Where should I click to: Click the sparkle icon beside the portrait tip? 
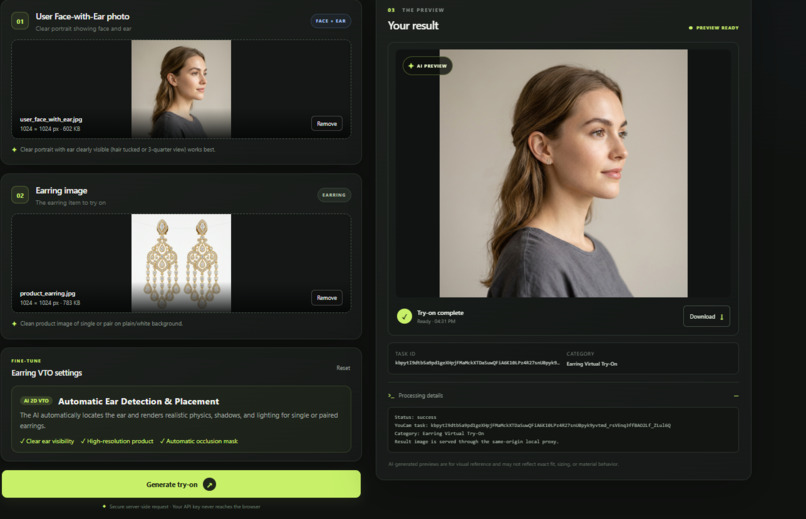coord(14,150)
